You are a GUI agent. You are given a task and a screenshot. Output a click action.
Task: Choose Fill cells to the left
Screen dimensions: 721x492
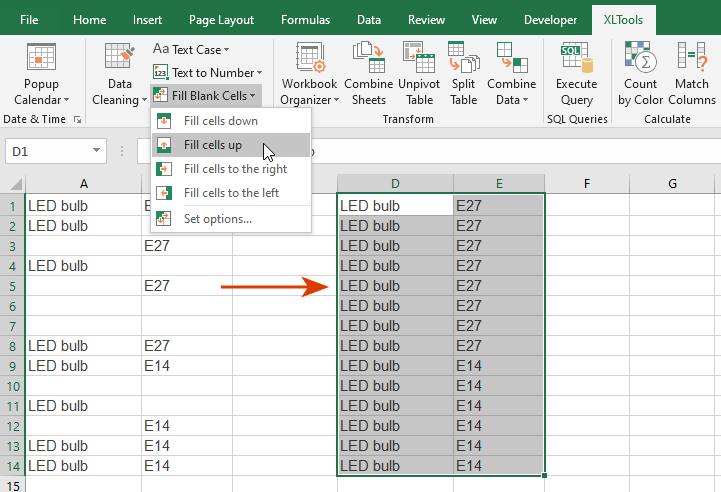231,193
